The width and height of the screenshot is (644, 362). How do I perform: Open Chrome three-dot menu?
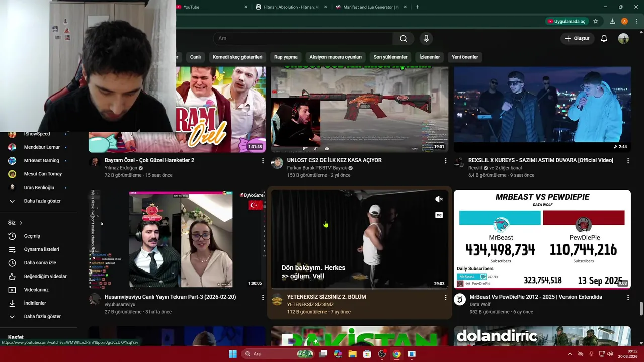[636, 21]
